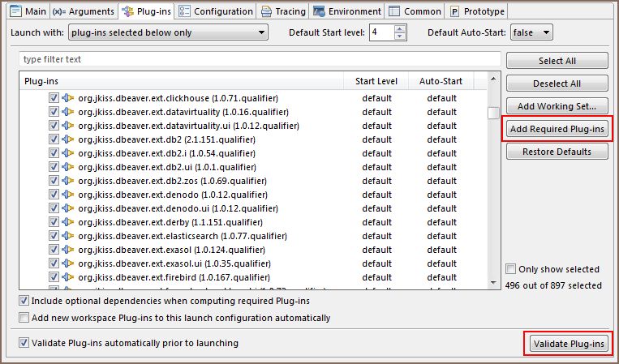Image resolution: width=619 pixels, height=364 pixels.
Task: Click plug-in icon for org.jkiss.dbeaver.ext.exasol.ui
Action: [68, 263]
